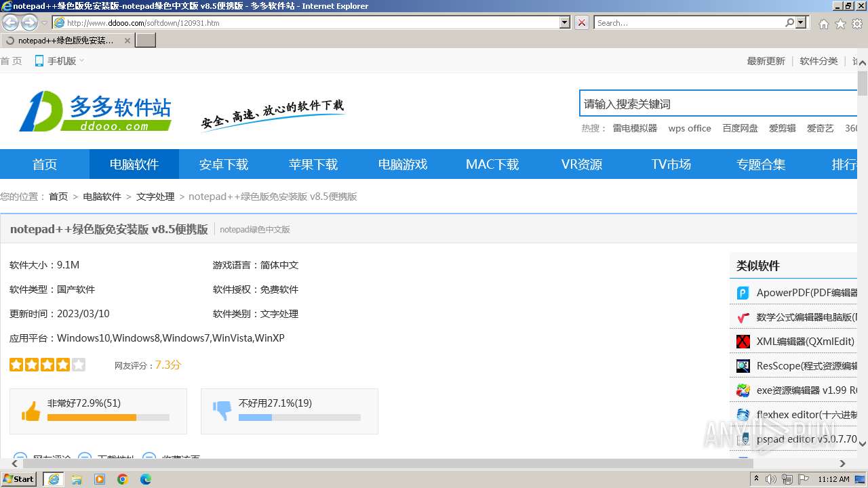Open the 专题合集 nav menu item
This screenshot has height=488, width=868.
pos(761,164)
